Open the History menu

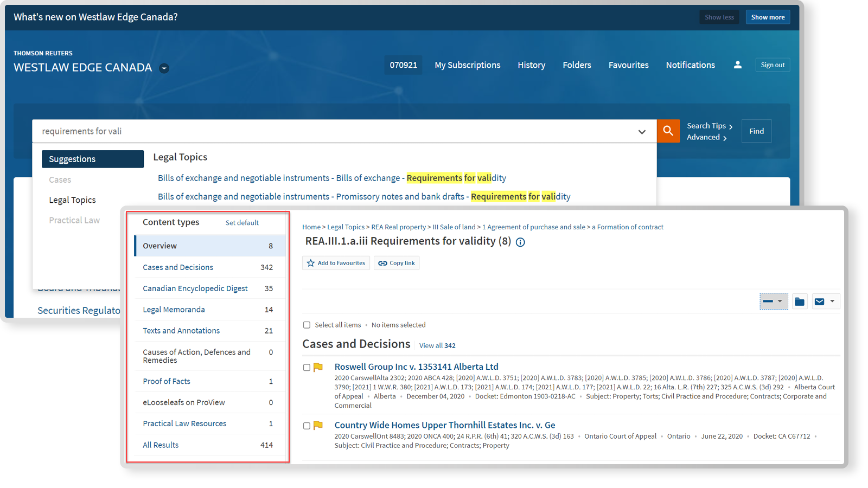(x=531, y=65)
